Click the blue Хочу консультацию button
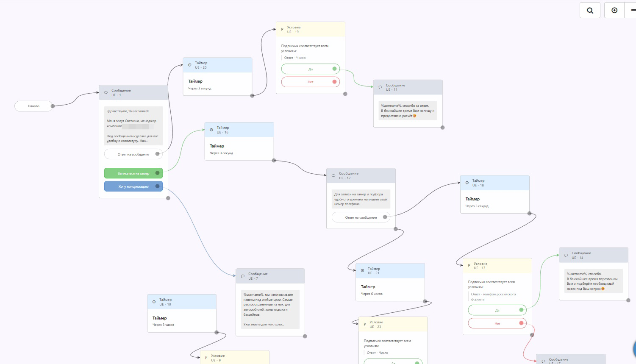The height and width of the screenshot is (364, 636). point(133,186)
